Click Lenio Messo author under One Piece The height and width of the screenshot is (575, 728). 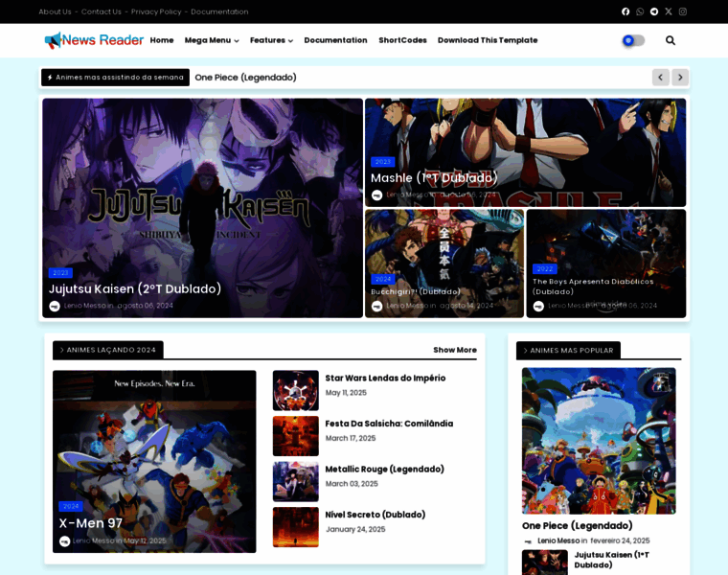tap(558, 540)
